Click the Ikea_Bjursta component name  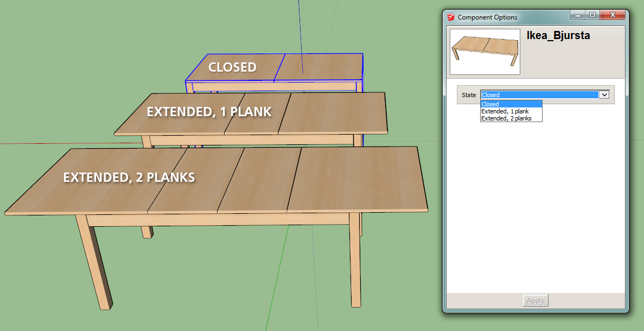[558, 36]
